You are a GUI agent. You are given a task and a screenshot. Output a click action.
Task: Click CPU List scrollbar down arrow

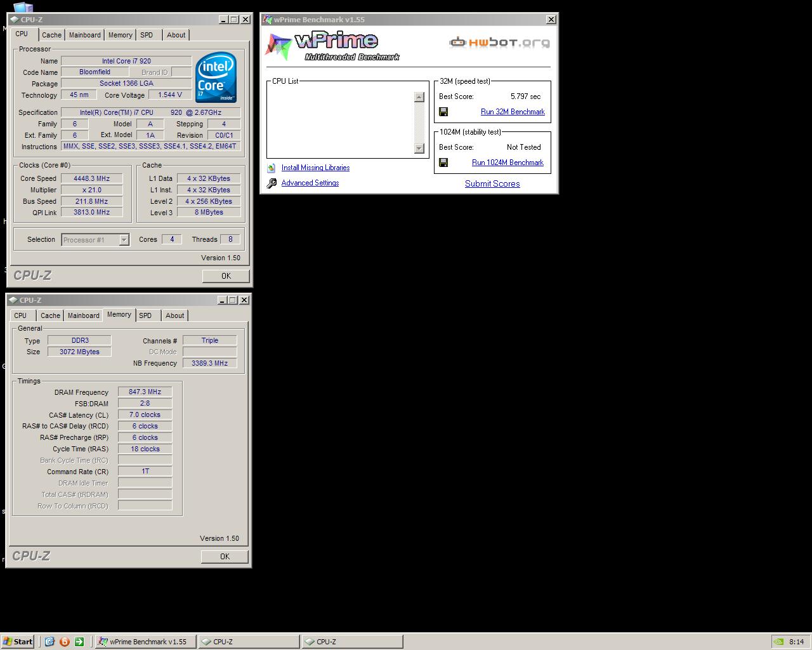419,149
